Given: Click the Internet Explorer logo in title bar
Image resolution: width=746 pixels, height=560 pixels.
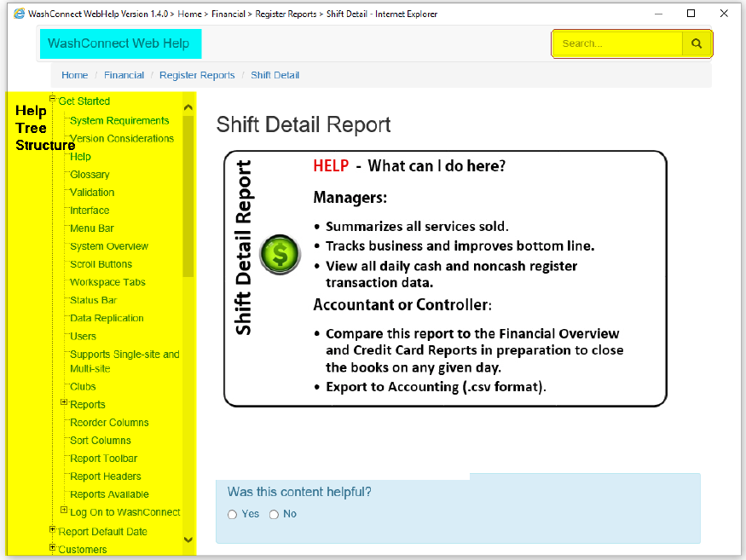Looking at the screenshot, I should 19,14.
